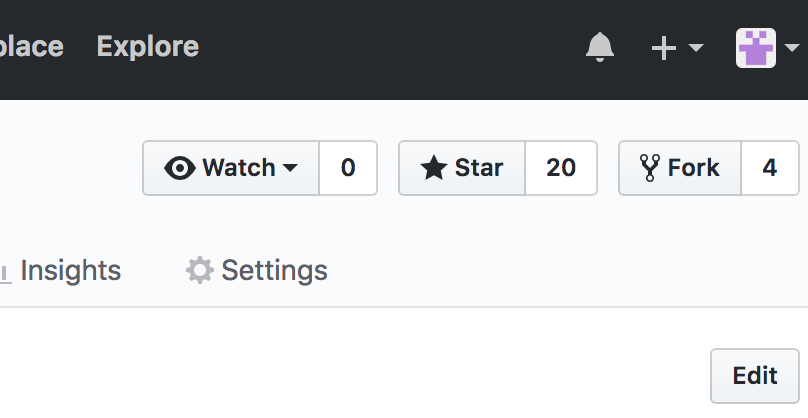Click the fork icon on Fork button
This screenshot has height=418, width=808.
(x=650, y=168)
